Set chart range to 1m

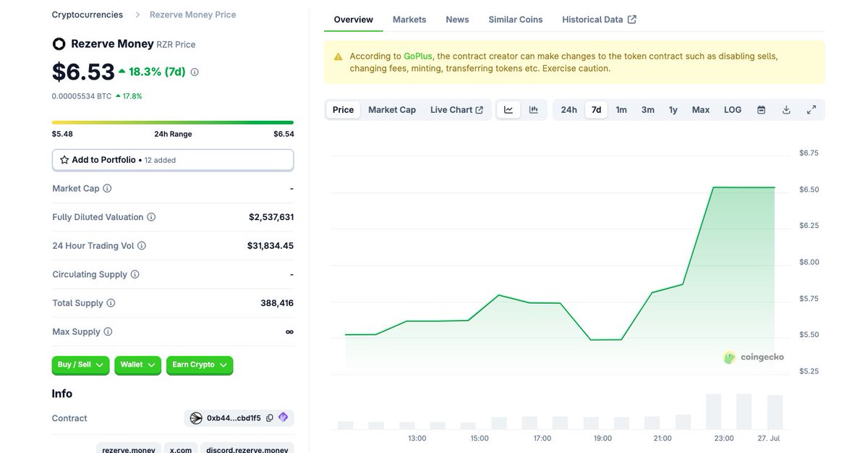tap(621, 110)
